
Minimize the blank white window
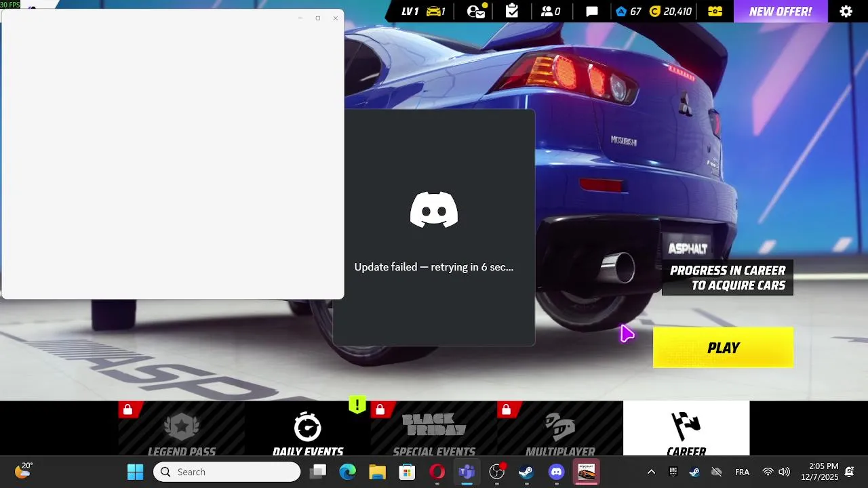(300, 18)
